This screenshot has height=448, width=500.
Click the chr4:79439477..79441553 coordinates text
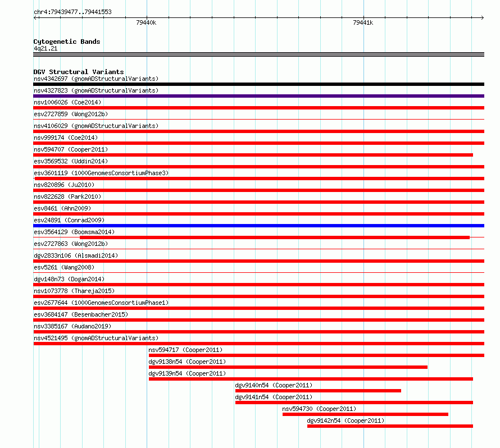(x=72, y=12)
